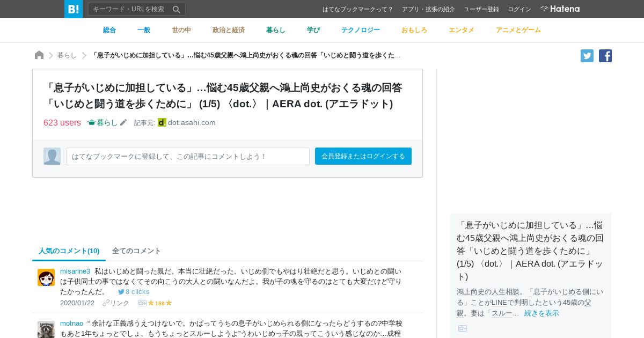The image size is (644, 338).
Task: Click the chain link icon on misarine3's comment
Action: (106, 303)
